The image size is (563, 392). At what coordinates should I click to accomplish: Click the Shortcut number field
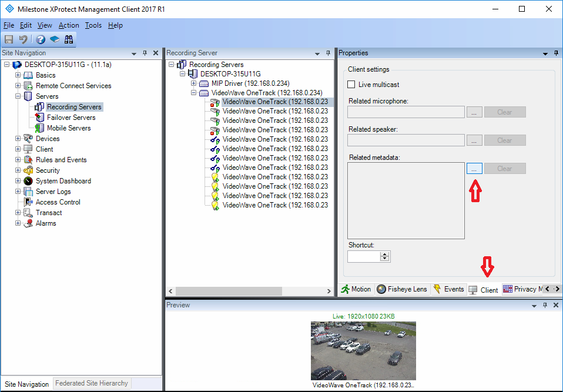click(x=364, y=257)
